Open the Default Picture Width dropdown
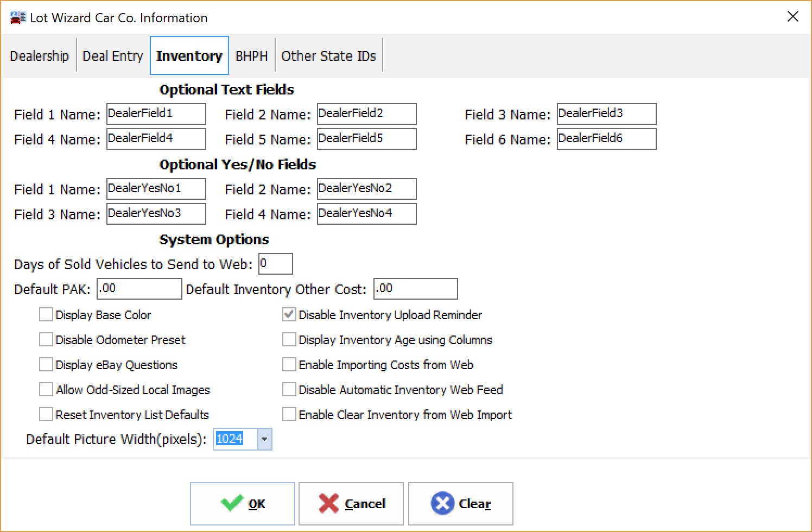 coord(264,439)
